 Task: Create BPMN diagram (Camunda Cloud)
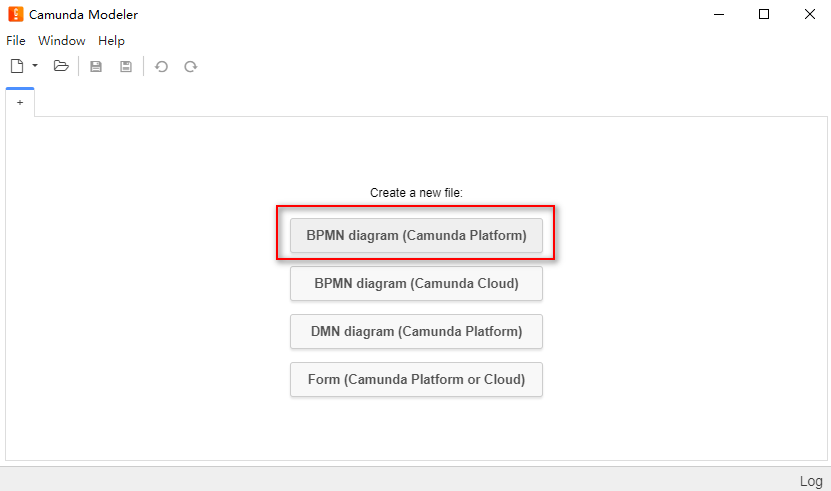tap(416, 284)
